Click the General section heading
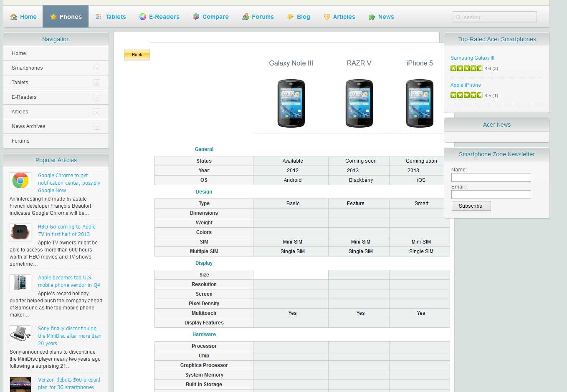 [204, 149]
